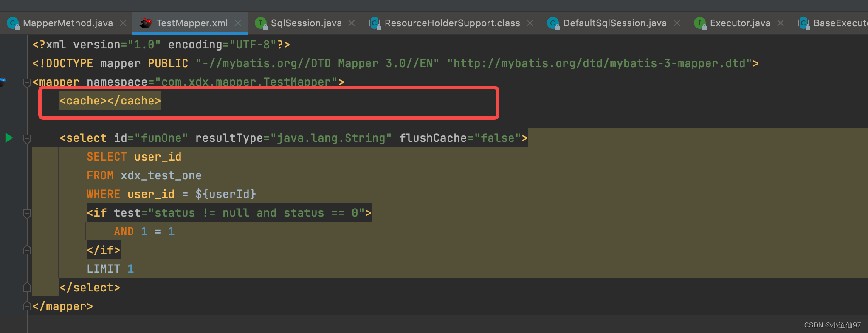
Task: Click the table name xdx_test_one
Action: click(x=161, y=175)
